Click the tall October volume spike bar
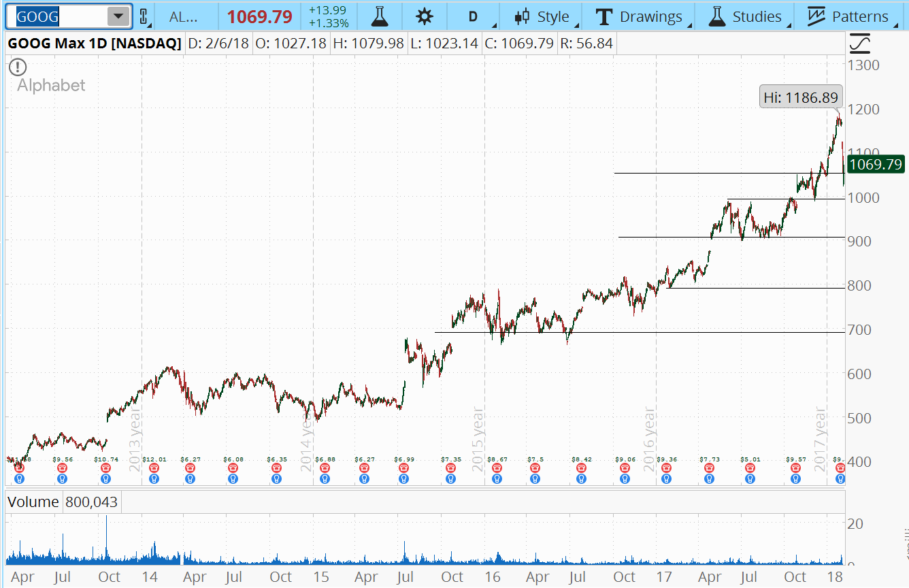The height and width of the screenshot is (588, 909). click(106, 541)
